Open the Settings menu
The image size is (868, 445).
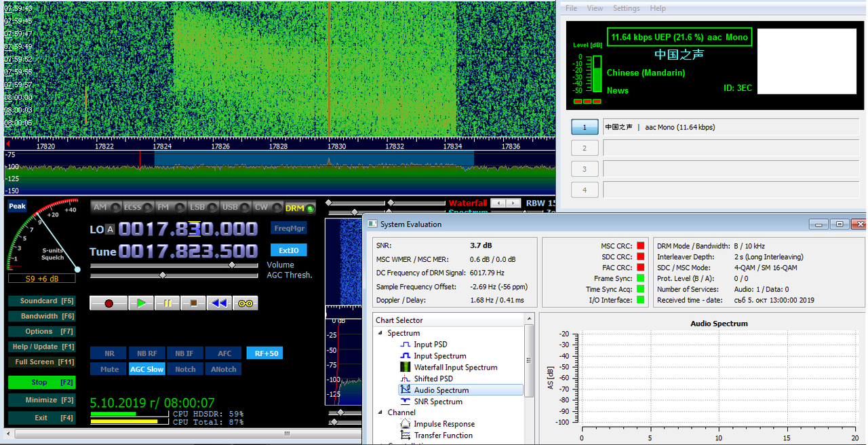coord(626,8)
